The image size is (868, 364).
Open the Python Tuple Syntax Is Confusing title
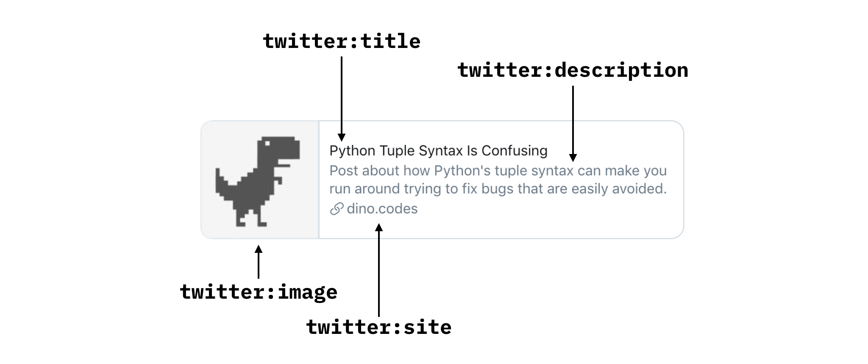coord(438,151)
